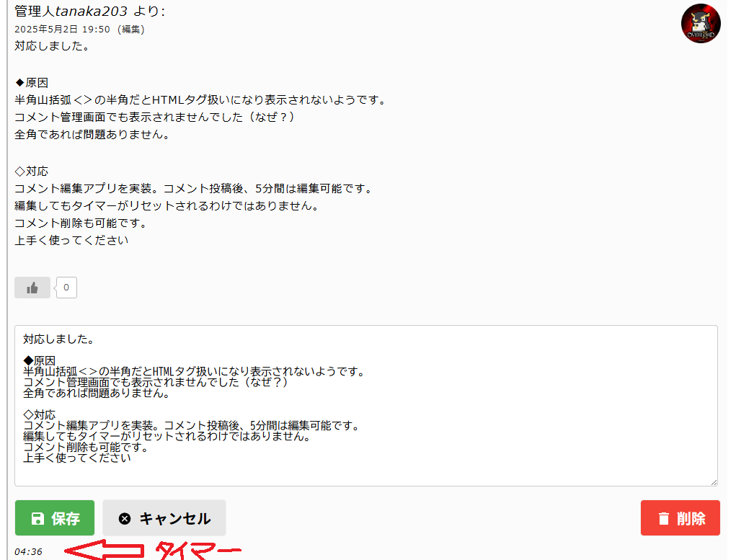Screen dimensions: 736x560
Task: Save the comment with the 保存 label
Action: pyautogui.click(x=66, y=518)
